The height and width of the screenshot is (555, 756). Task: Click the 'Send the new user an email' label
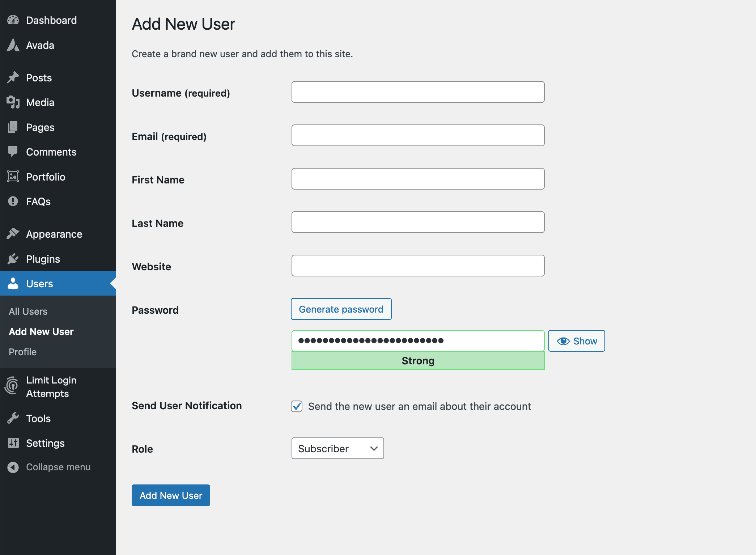pos(419,406)
